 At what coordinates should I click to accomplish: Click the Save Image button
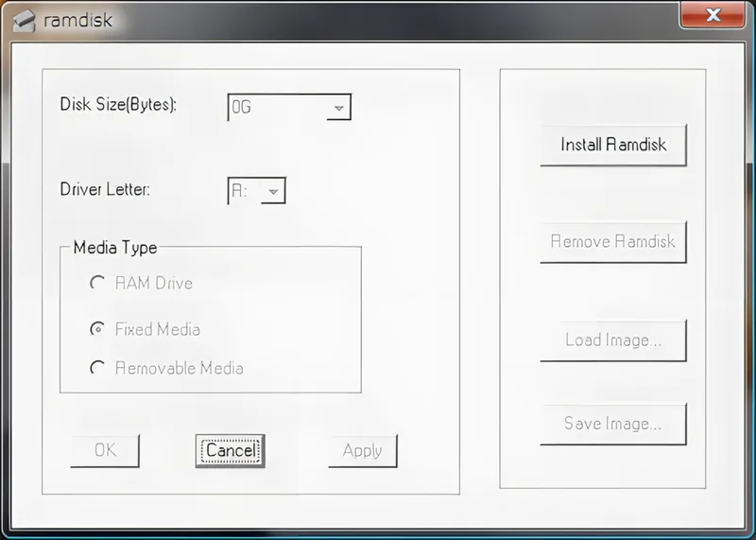612,424
